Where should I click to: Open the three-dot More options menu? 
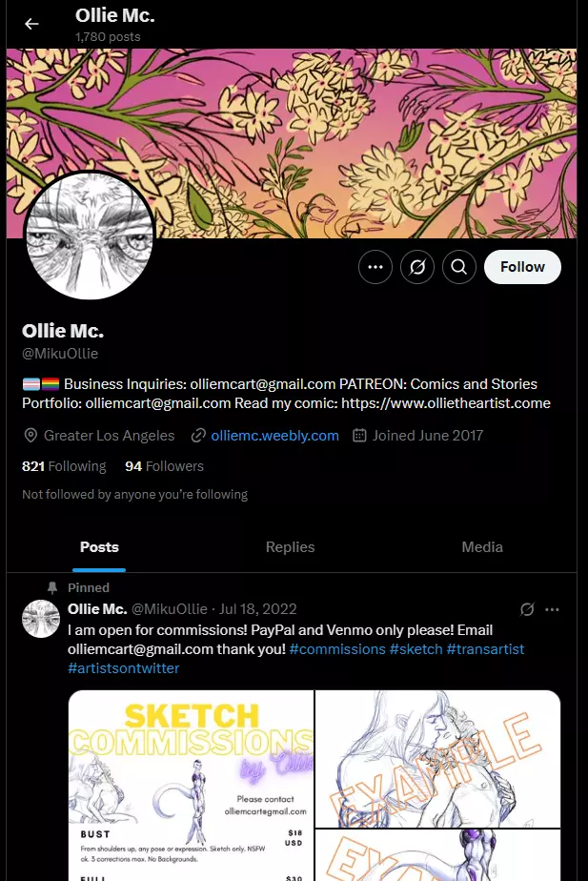click(375, 267)
